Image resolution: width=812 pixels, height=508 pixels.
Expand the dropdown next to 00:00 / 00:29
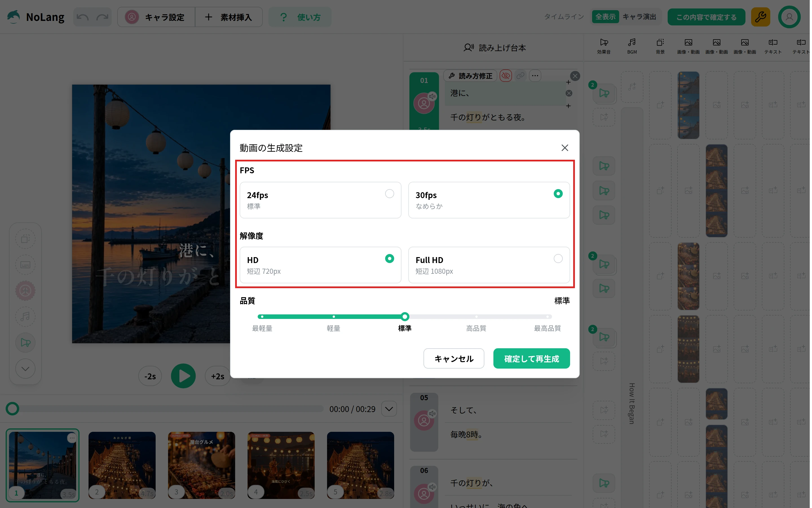tap(389, 409)
